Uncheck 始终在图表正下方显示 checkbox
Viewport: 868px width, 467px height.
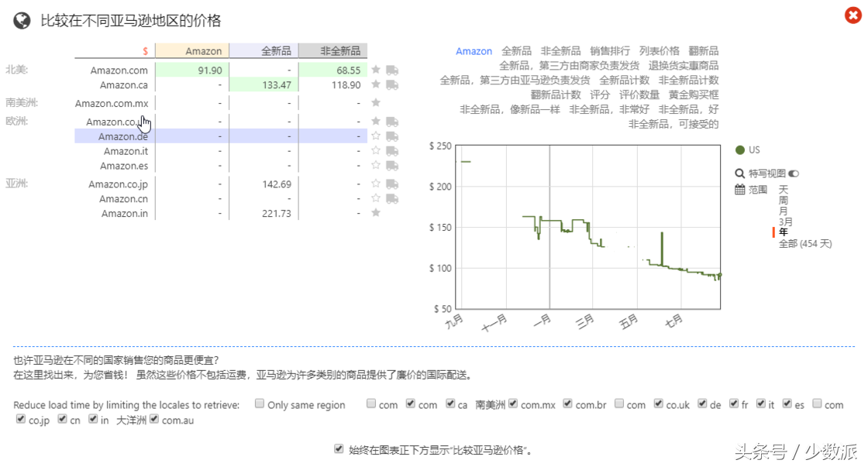click(x=339, y=448)
